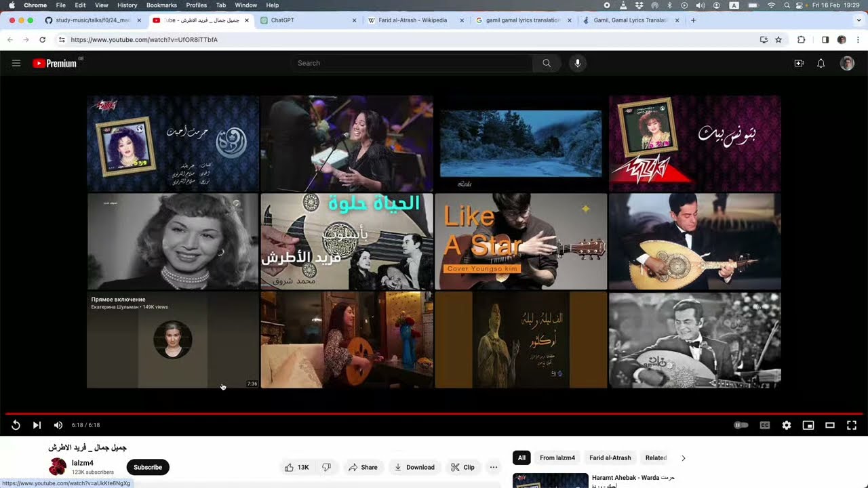Install the app from the address bar icon
Viewport: 868px width, 488px height.
pyautogui.click(x=764, y=40)
